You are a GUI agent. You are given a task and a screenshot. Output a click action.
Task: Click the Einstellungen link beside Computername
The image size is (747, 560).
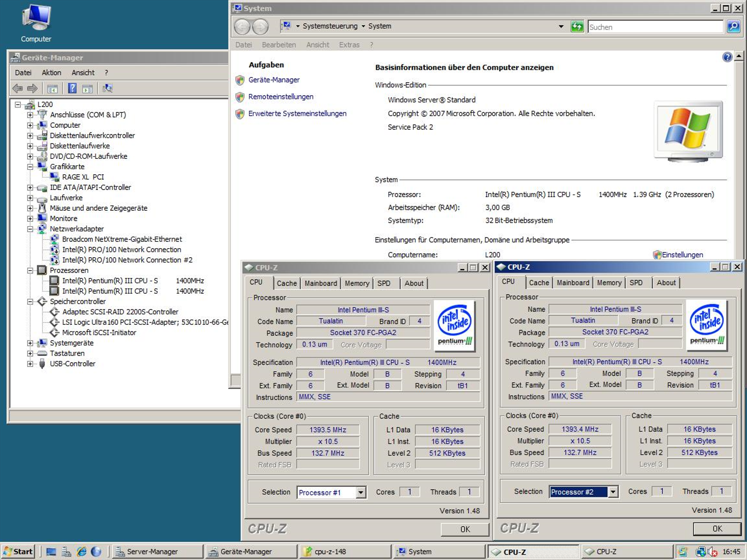(682, 255)
